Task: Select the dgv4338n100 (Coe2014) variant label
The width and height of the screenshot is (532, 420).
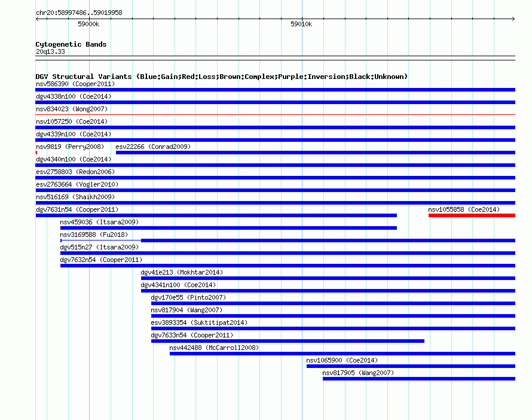Action: 74,96
